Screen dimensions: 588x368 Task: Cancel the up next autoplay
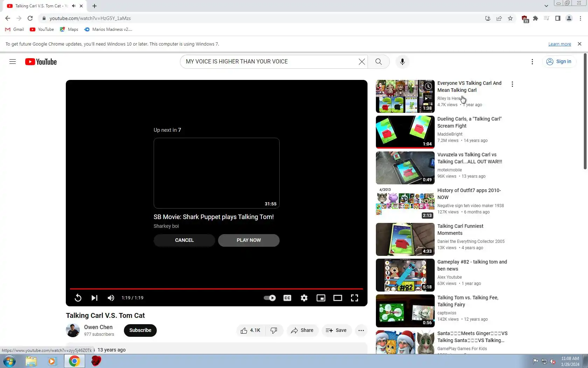(x=184, y=240)
